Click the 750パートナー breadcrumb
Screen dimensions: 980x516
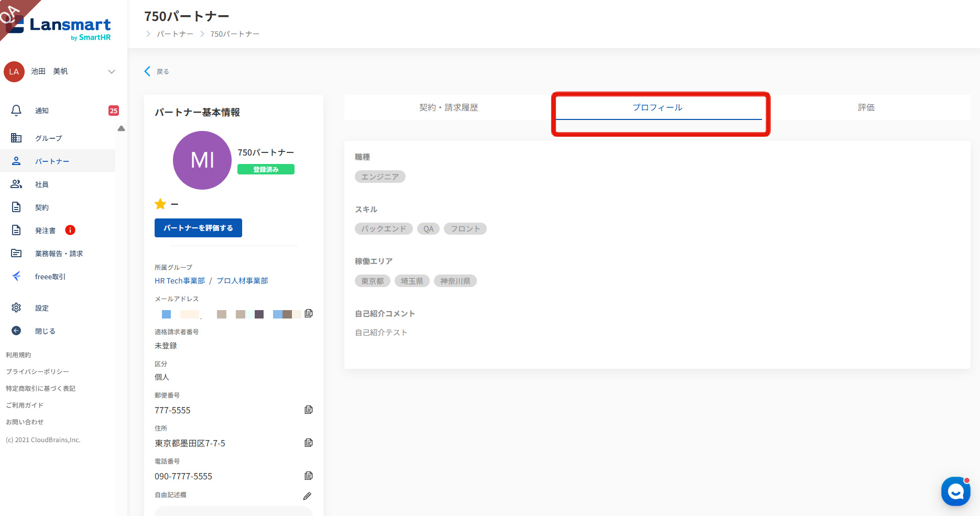[235, 34]
